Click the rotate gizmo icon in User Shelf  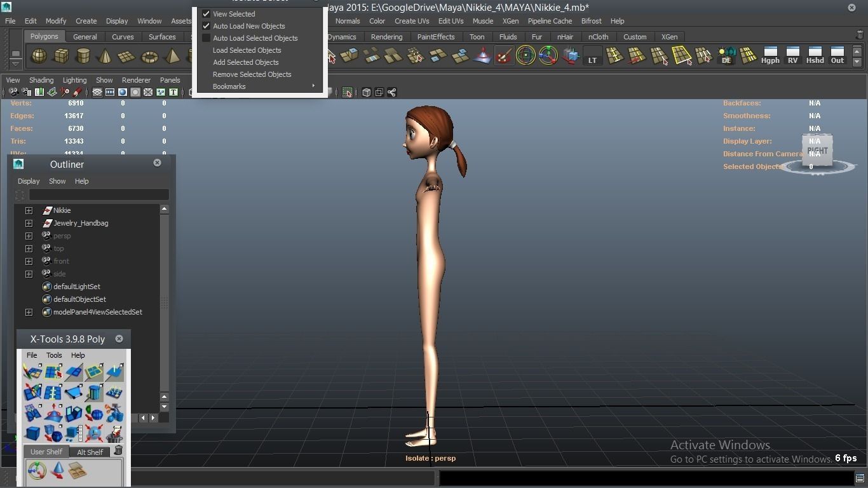[37, 471]
